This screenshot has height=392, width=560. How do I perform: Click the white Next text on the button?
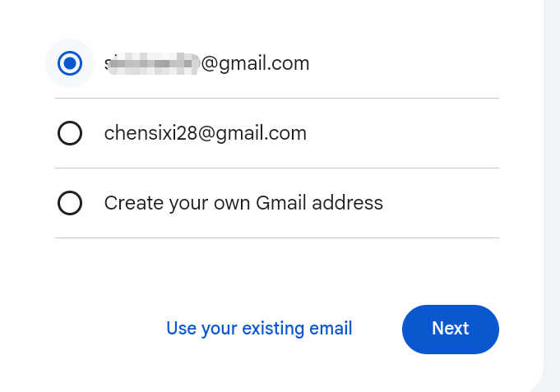click(x=450, y=329)
